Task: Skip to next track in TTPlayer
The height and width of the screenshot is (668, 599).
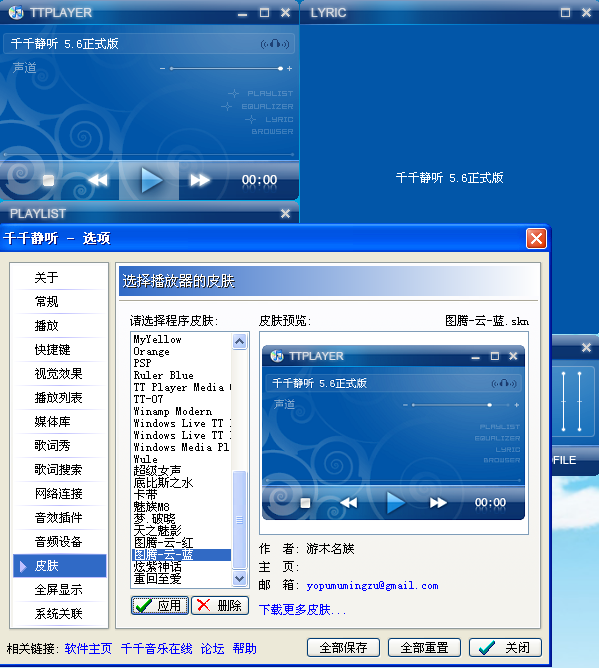Action: (200, 180)
